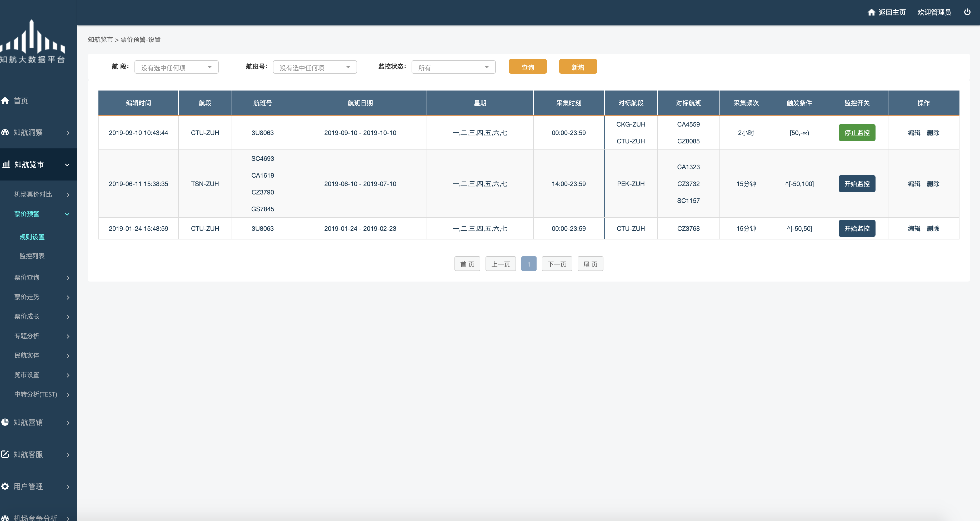The width and height of the screenshot is (980, 521).
Task: Click the 用户管理 gear icon
Action: coord(5,486)
